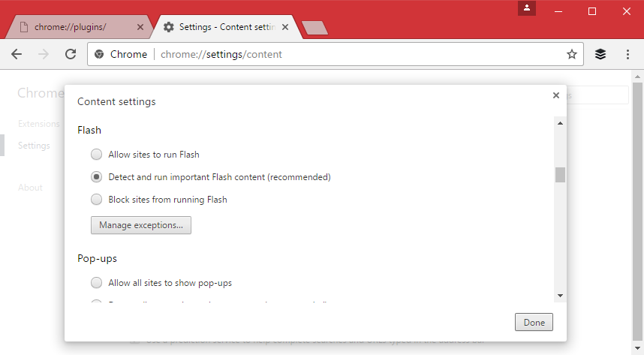Close the Content settings dialog with X
Screen dimensions: 644x355
tap(556, 95)
